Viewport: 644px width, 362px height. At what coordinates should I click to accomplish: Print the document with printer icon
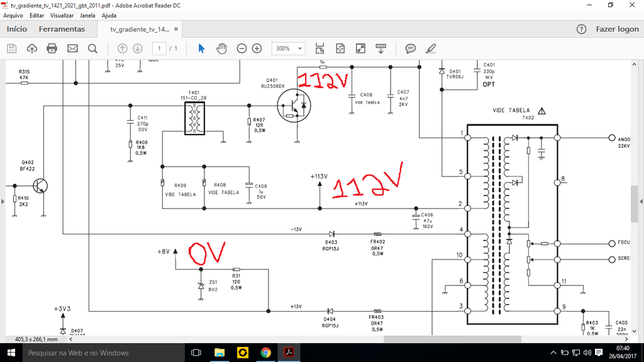pos(52,48)
